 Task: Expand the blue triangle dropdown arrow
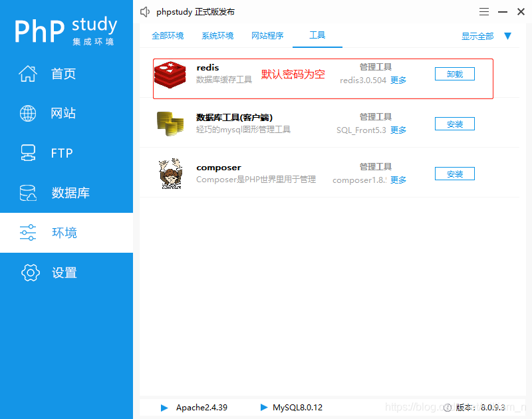coord(507,36)
